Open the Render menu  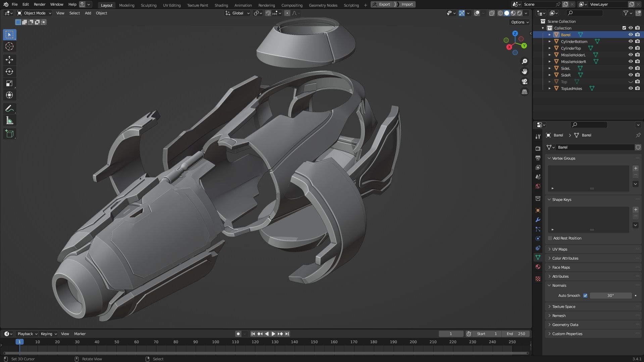point(40,4)
